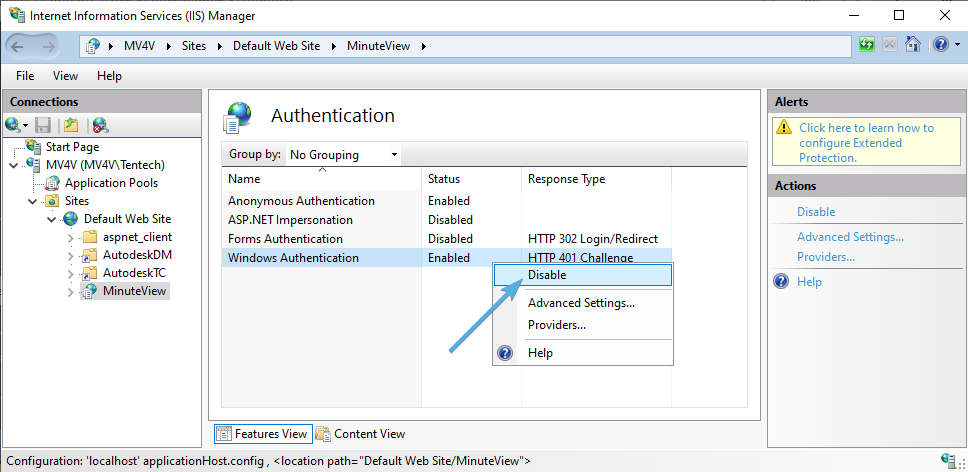This screenshot has height=472, width=968.
Task: Open the View menu
Action: click(65, 76)
